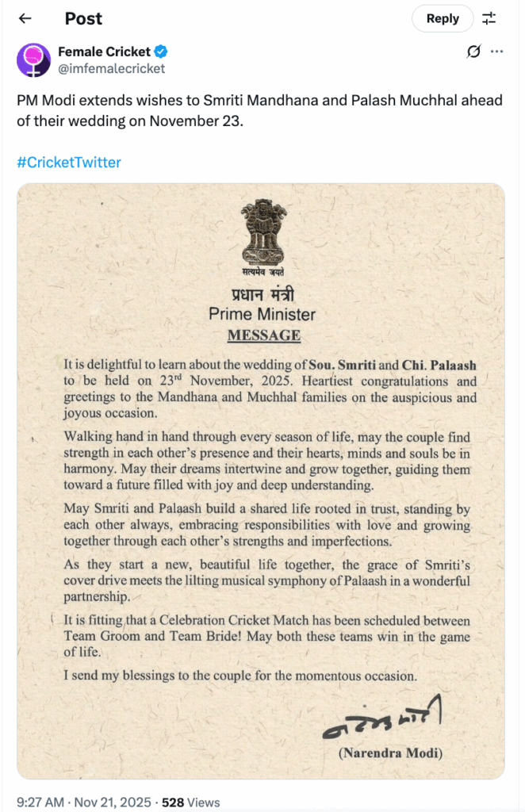Open the three-dot More options menu
The height and width of the screenshot is (812, 525).
pyautogui.click(x=497, y=52)
